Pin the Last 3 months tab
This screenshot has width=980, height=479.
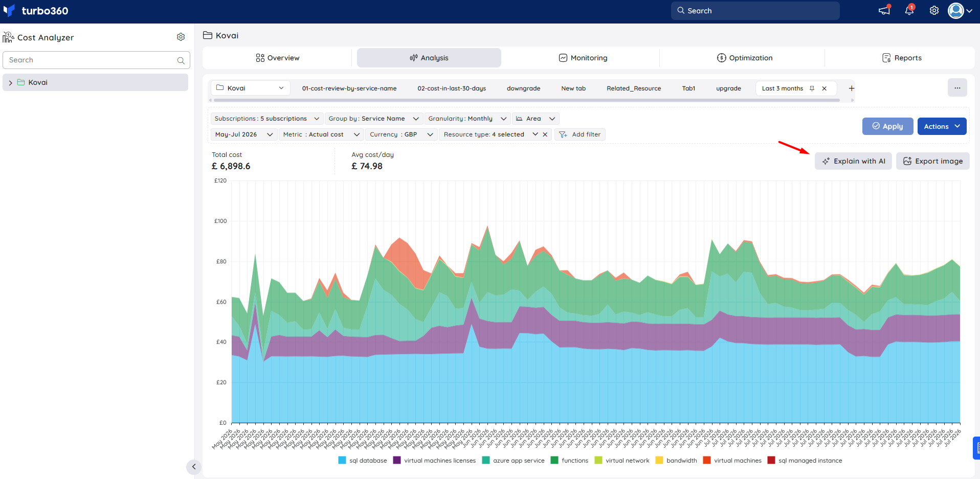pos(812,88)
